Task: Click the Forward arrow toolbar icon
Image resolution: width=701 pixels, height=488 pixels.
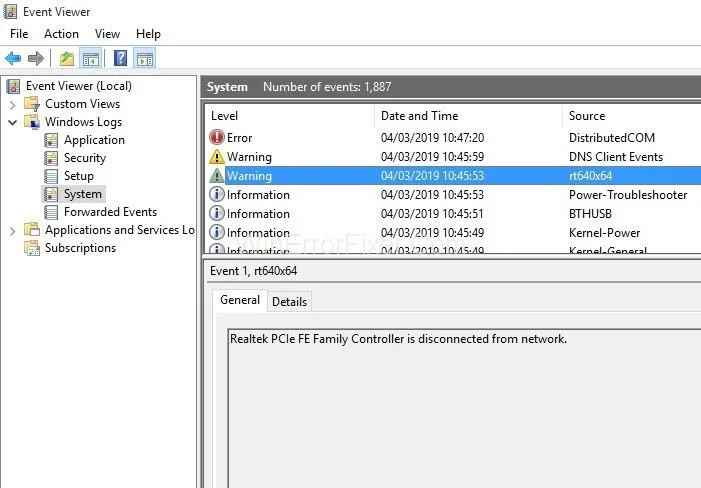Action: [36, 59]
